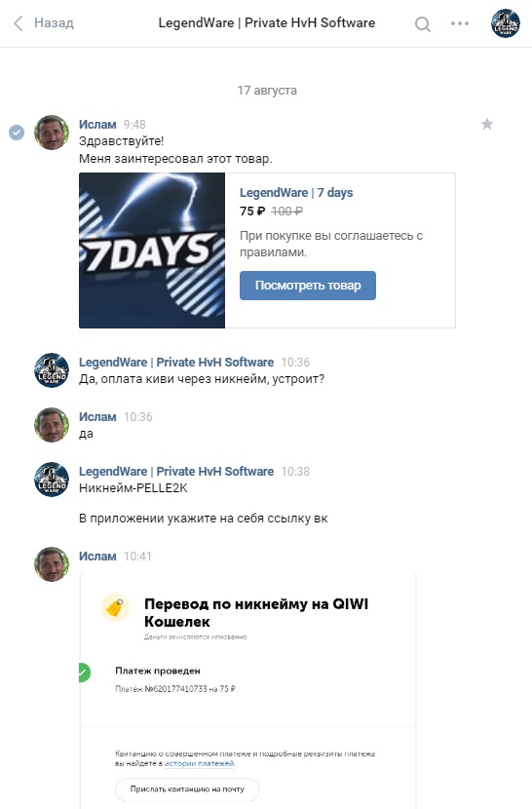Open Ислам's name on the 10:41 message

97,557
